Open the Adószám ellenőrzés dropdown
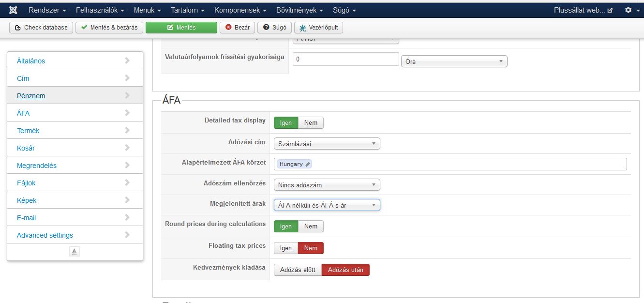 pos(327,184)
